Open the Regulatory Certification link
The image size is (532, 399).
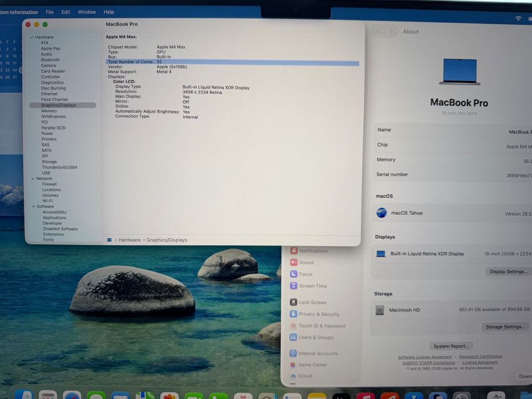tap(481, 357)
